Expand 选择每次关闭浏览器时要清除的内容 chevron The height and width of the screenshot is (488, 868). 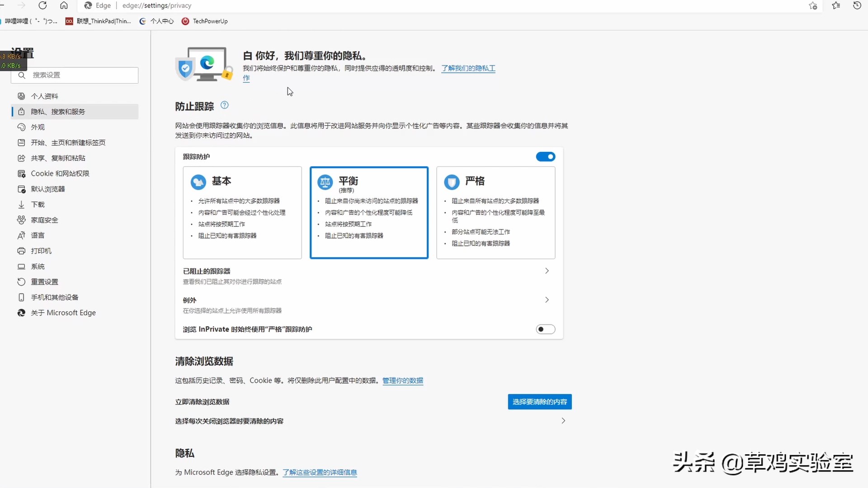(563, 421)
